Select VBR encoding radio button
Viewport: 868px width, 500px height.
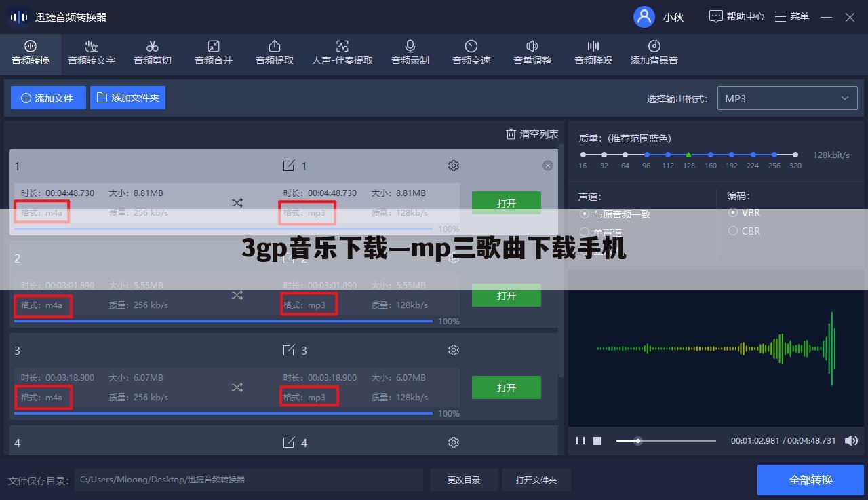[x=733, y=212]
